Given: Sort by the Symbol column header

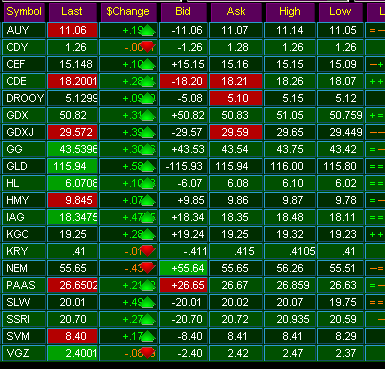Looking at the screenshot, I should pyautogui.click(x=24, y=12).
